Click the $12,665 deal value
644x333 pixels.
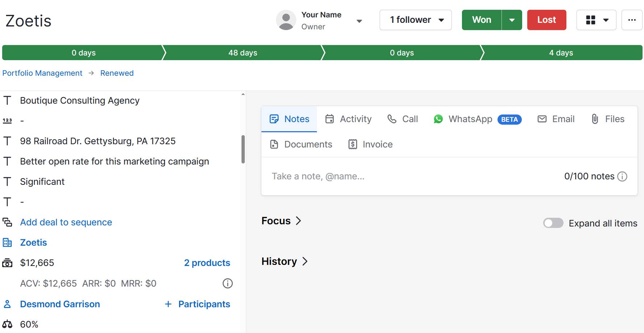click(37, 263)
